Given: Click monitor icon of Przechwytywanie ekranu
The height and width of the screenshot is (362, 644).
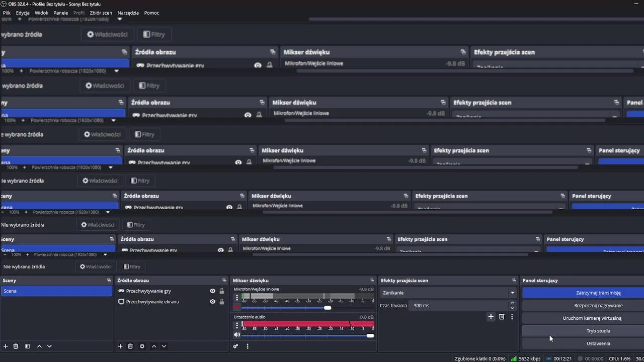Looking at the screenshot, I should click(x=121, y=302).
